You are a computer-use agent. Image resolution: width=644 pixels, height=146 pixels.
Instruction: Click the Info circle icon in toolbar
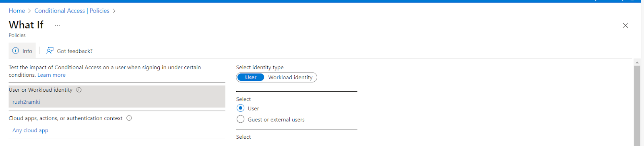coord(16,51)
